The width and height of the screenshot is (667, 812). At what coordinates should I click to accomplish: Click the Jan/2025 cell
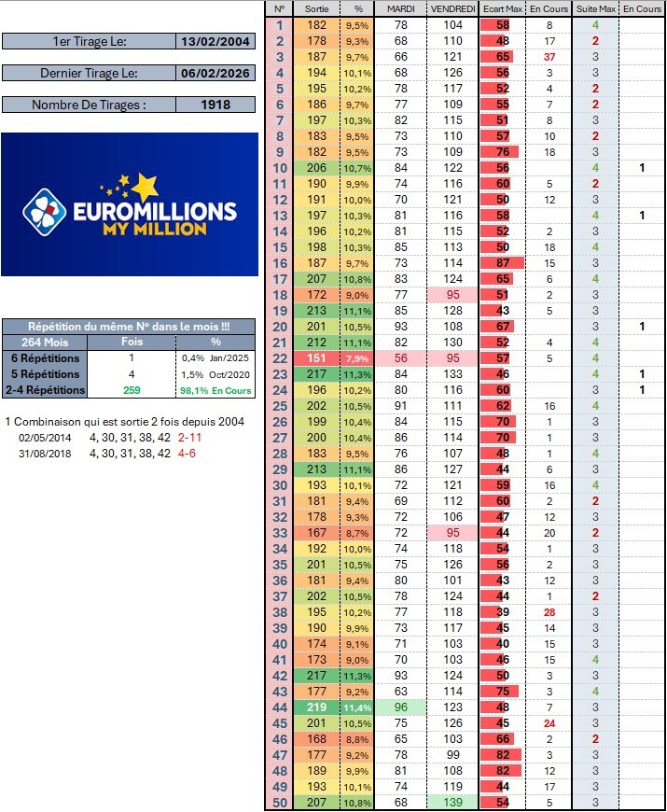click(234, 357)
